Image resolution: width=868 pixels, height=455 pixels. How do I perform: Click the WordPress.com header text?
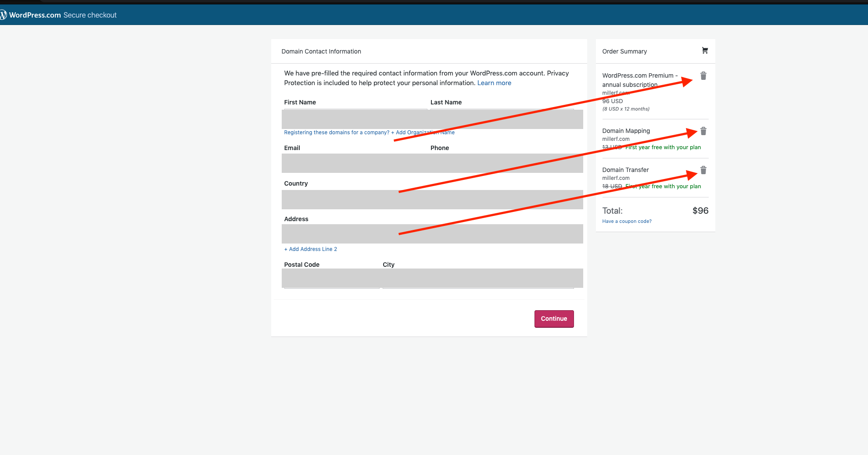(x=35, y=15)
